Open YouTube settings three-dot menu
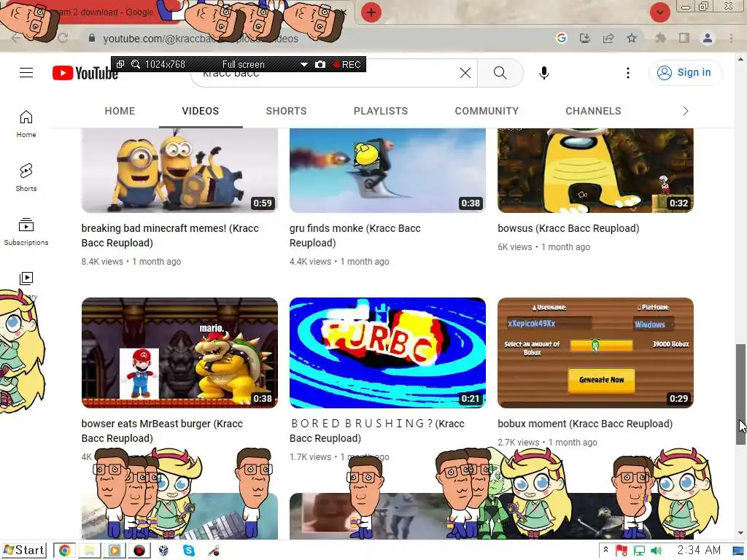Image resolution: width=747 pixels, height=560 pixels. [627, 73]
